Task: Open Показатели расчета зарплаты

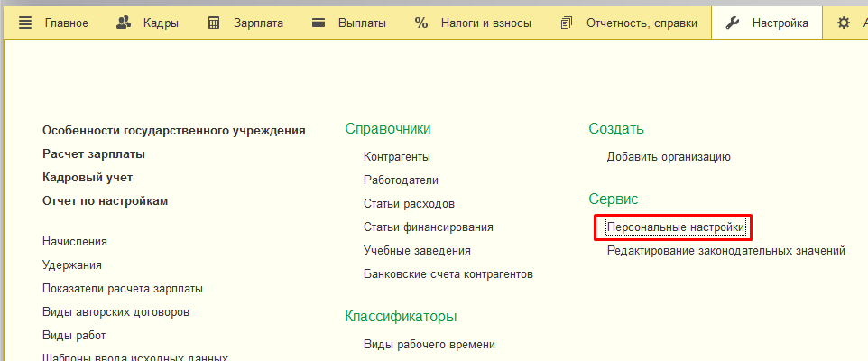Action: (123, 289)
